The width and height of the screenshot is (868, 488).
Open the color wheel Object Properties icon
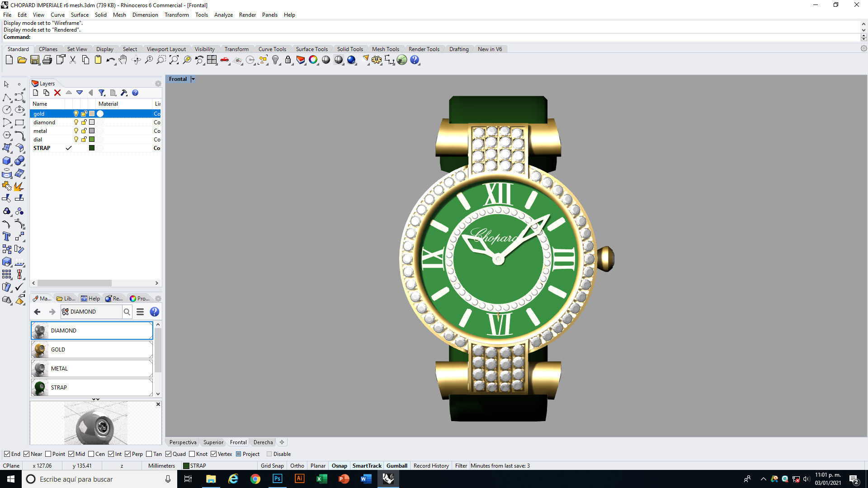pyautogui.click(x=313, y=60)
